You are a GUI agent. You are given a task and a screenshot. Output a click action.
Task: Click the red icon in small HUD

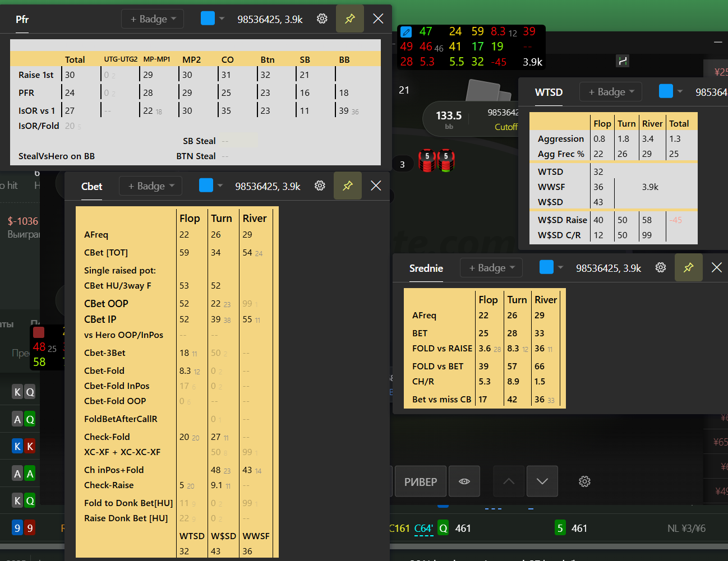39,332
